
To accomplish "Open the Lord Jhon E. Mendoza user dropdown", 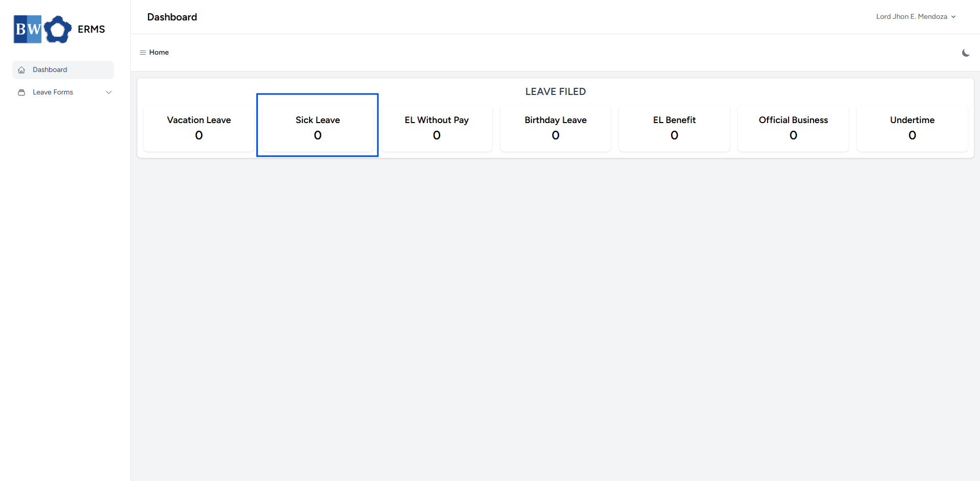I will 916,17.
